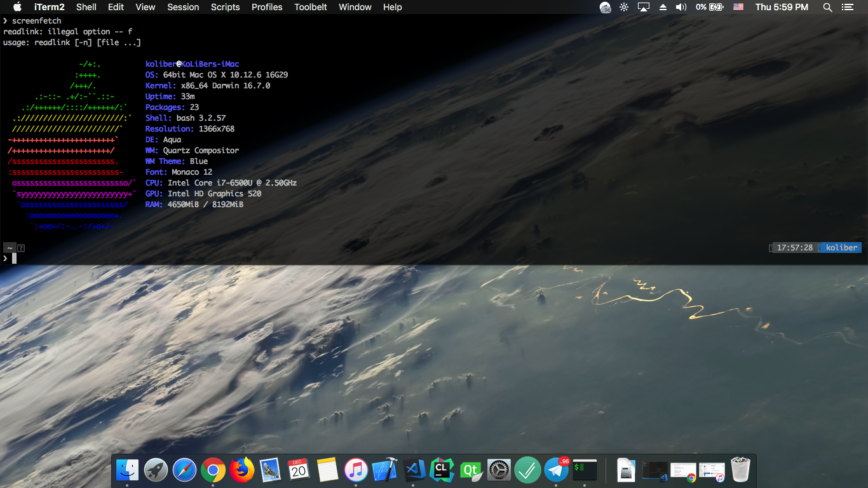The width and height of the screenshot is (868, 488).
Task: Restore the minimized Chrome window
Action: click(683, 472)
